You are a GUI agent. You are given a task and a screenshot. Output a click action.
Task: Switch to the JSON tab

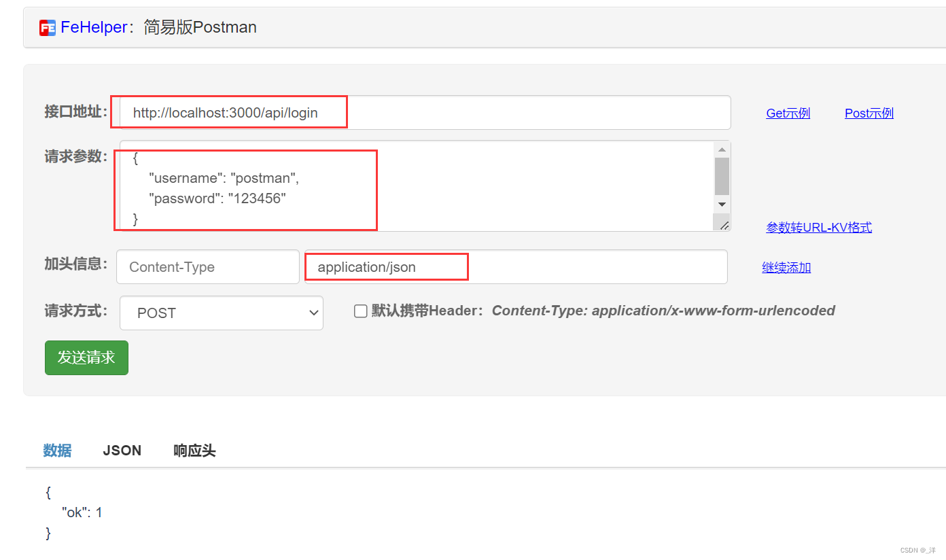(x=122, y=451)
